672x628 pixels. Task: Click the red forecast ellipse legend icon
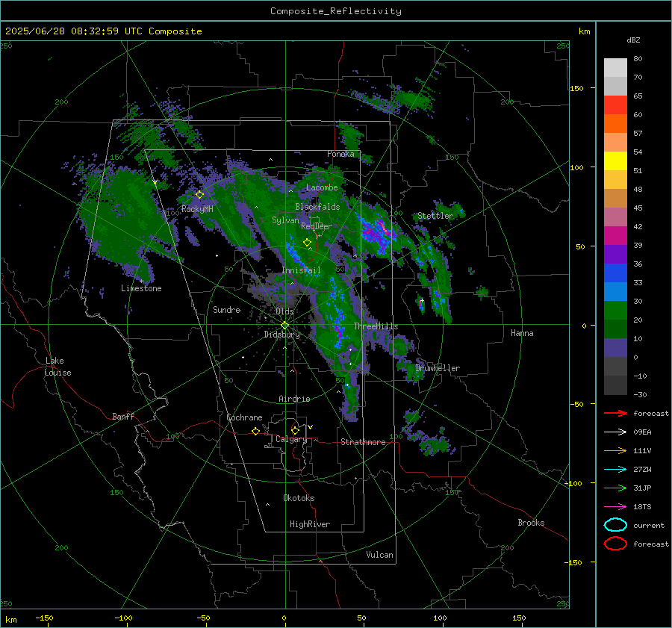click(x=615, y=543)
